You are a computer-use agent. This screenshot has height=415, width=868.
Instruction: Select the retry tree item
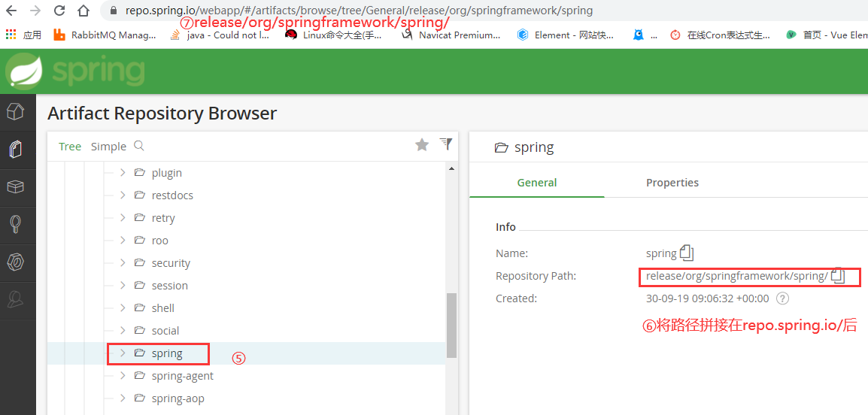click(162, 219)
